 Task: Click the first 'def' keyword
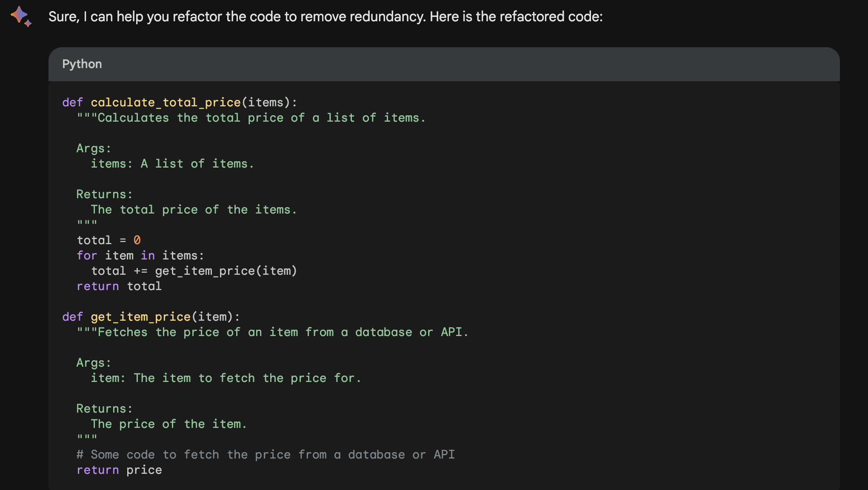(72, 103)
